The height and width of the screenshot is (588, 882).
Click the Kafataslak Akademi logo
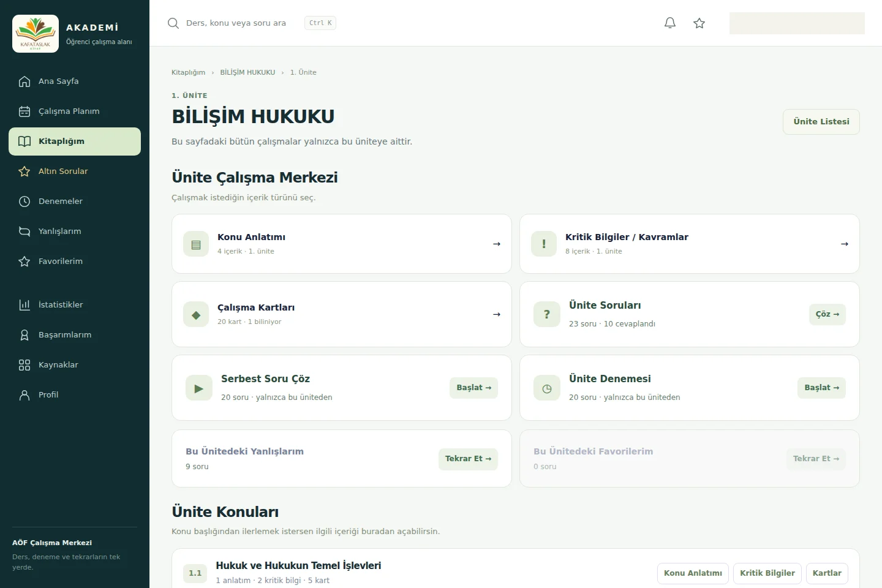(x=36, y=34)
